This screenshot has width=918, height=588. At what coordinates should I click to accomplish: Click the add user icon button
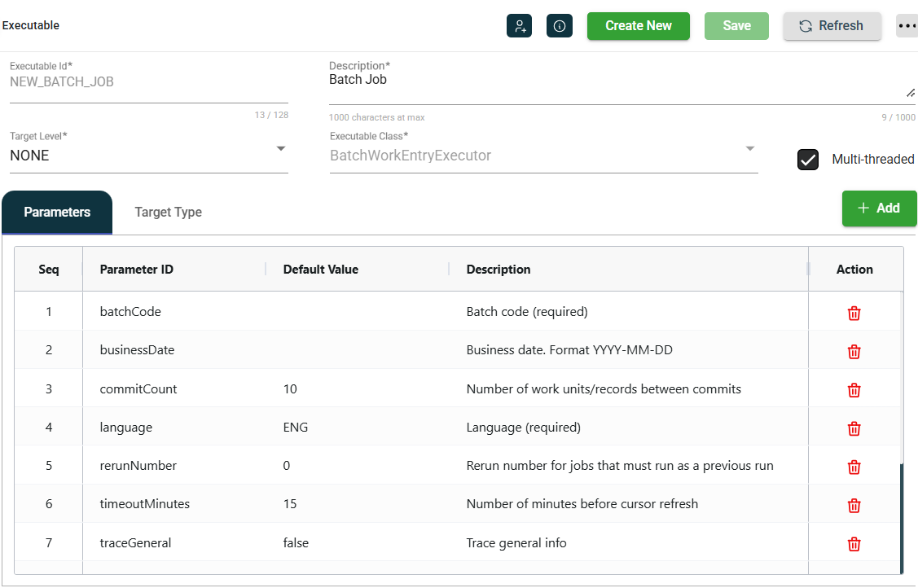click(x=519, y=26)
